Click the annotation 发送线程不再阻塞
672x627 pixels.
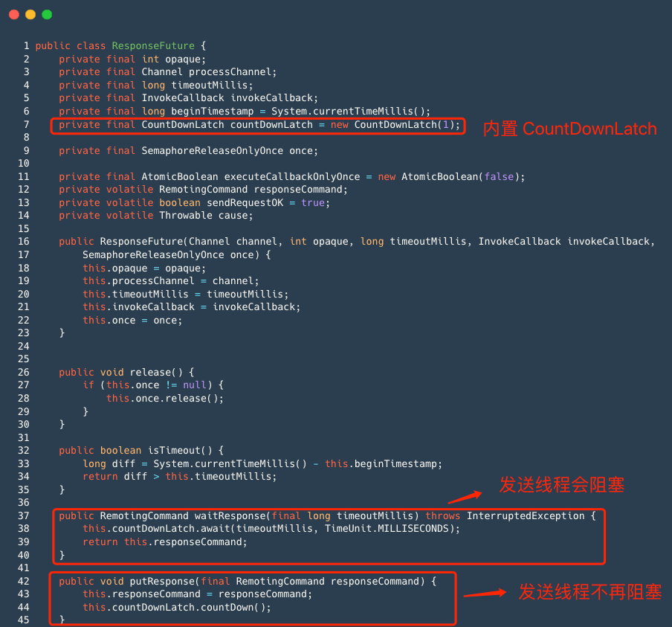coord(590,593)
